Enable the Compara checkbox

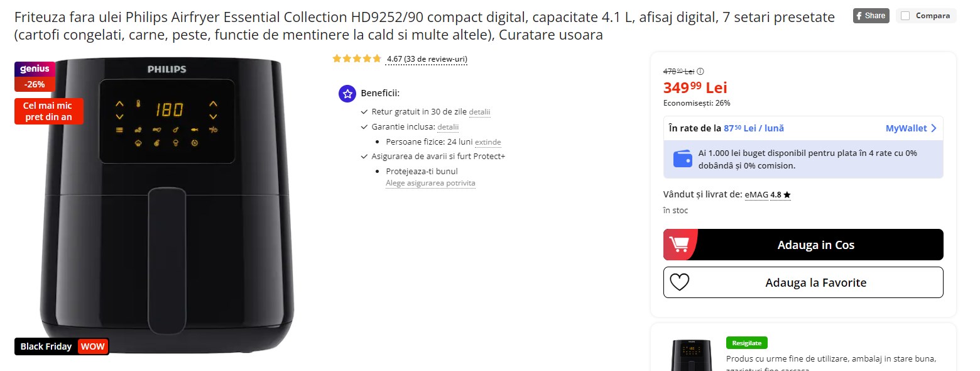pyautogui.click(x=905, y=16)
